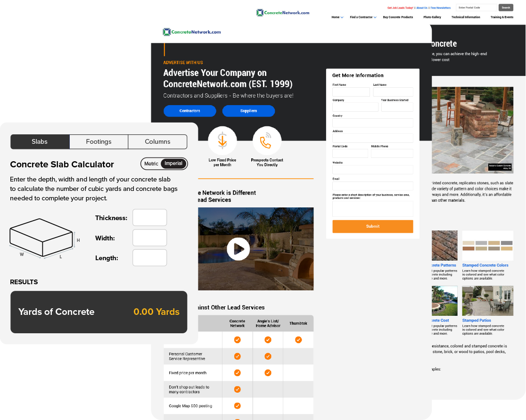
Task: Focus the Width input in the slab calculator
Action: (x=149, y=238)
